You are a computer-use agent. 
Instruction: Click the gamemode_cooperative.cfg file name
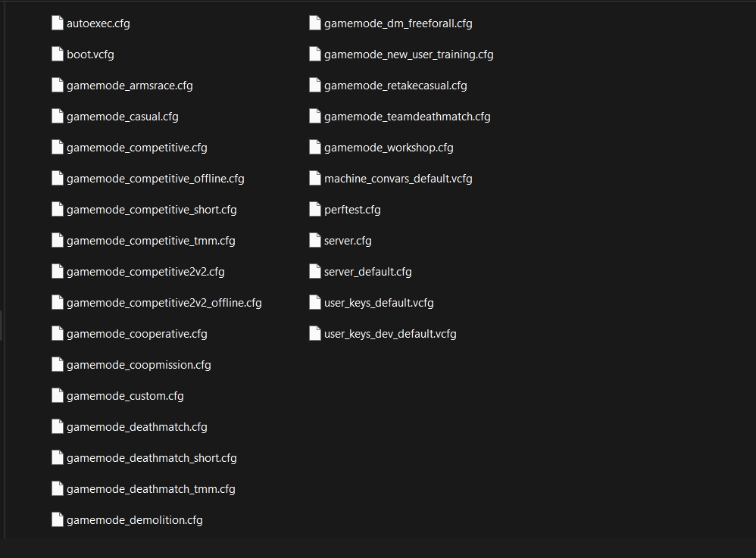pos(136,334)
